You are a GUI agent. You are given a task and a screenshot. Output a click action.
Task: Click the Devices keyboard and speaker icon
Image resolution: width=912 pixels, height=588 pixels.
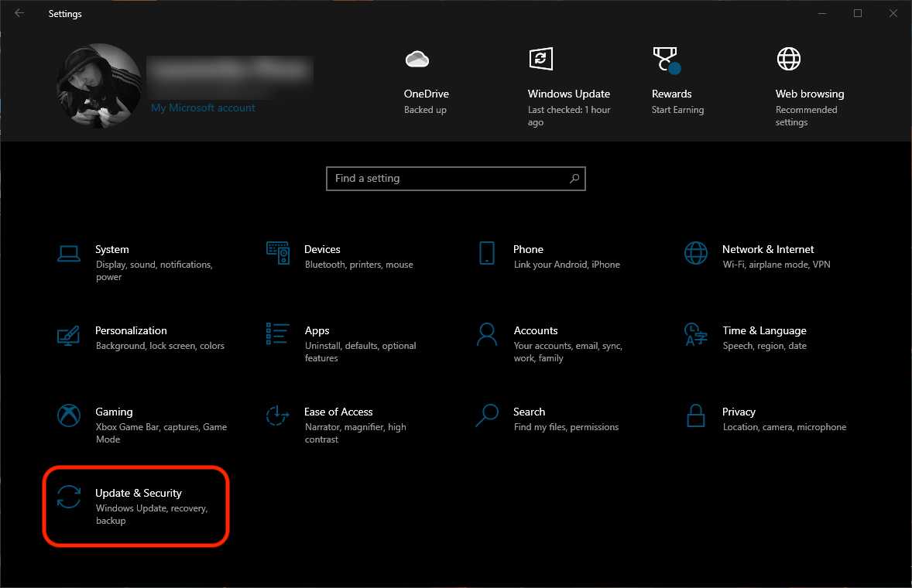278,253
